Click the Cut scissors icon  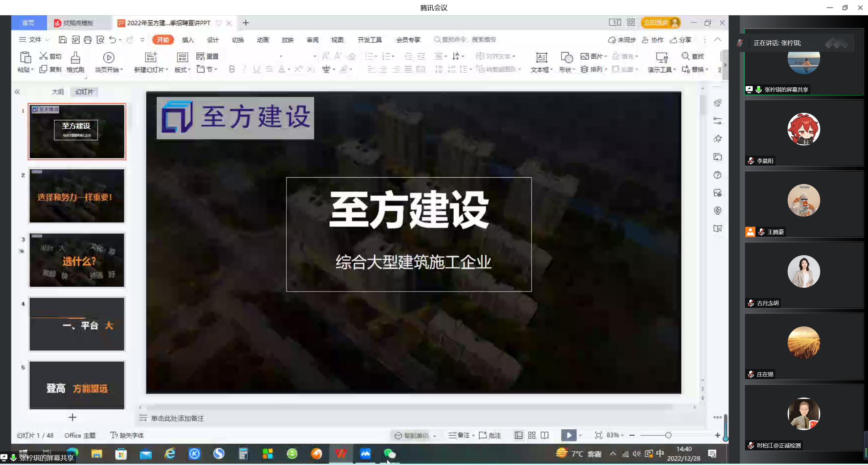tap(43, 56)
